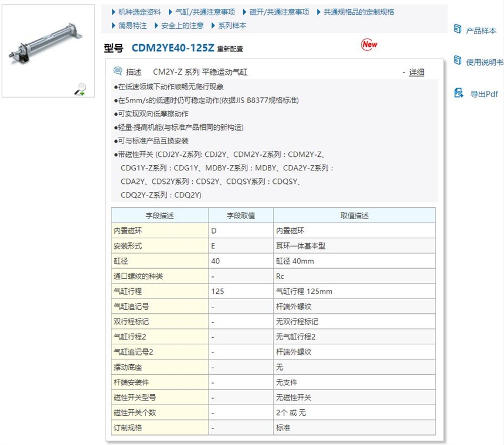The image size is (504, 445).
Task: Click the 无双行程标记 description cell
Action: click(355, 321)
